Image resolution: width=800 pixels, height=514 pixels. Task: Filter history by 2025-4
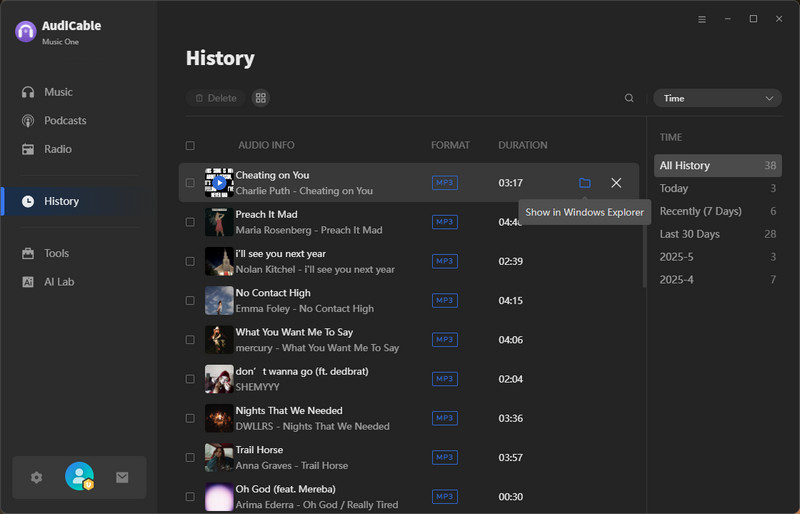(x=717, y=280)
